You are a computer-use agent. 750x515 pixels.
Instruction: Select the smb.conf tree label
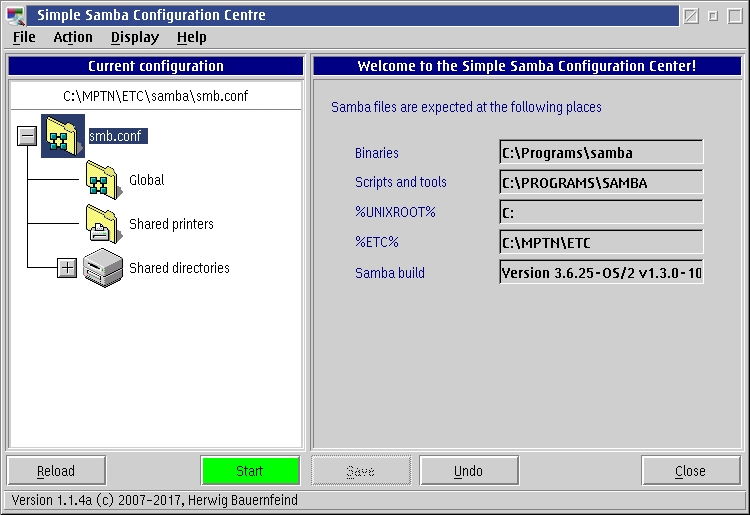[x=118, y=136]
